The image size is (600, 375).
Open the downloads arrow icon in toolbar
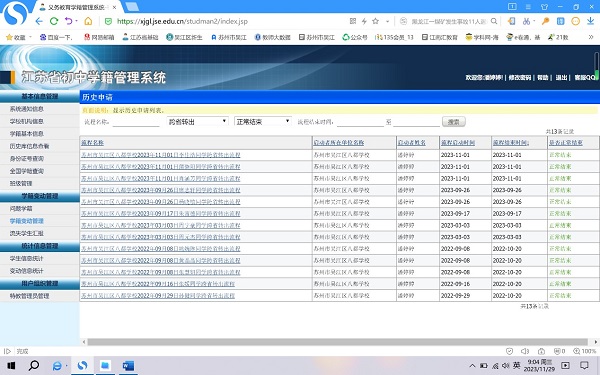click(590, 21)
